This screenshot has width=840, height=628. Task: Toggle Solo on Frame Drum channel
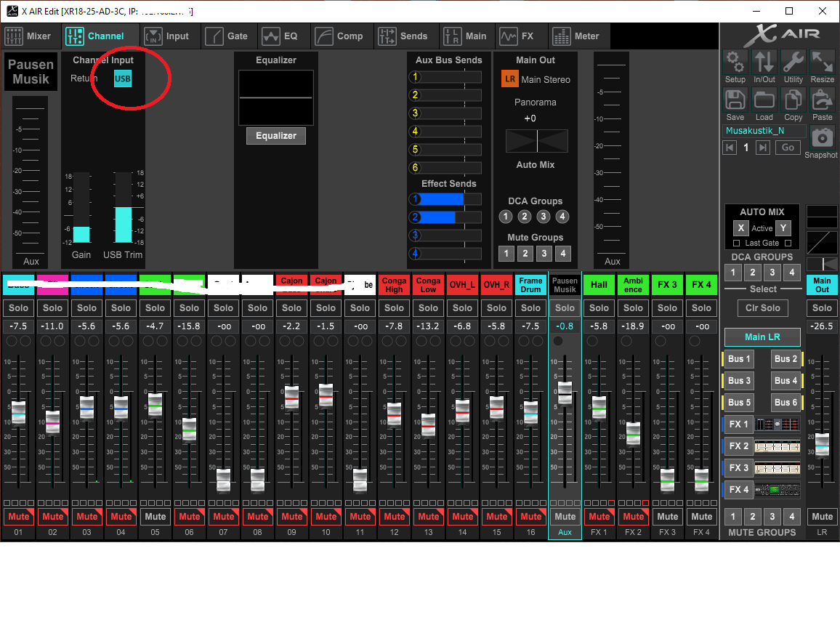click(x=530, y=308)
